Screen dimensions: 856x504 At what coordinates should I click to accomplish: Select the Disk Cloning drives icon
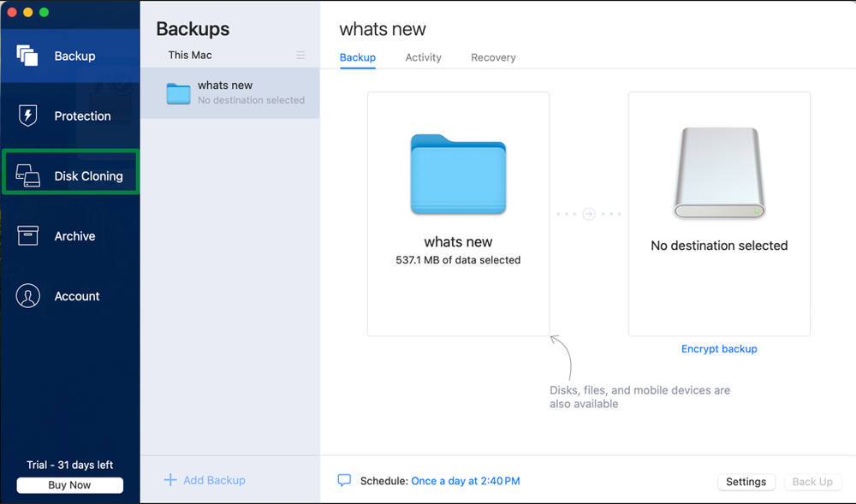pyautogui.click(x=27, y=176)
